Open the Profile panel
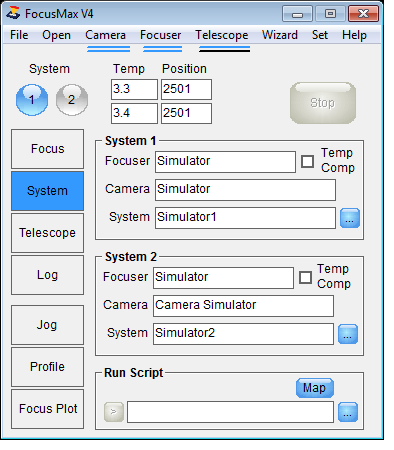 47,367
